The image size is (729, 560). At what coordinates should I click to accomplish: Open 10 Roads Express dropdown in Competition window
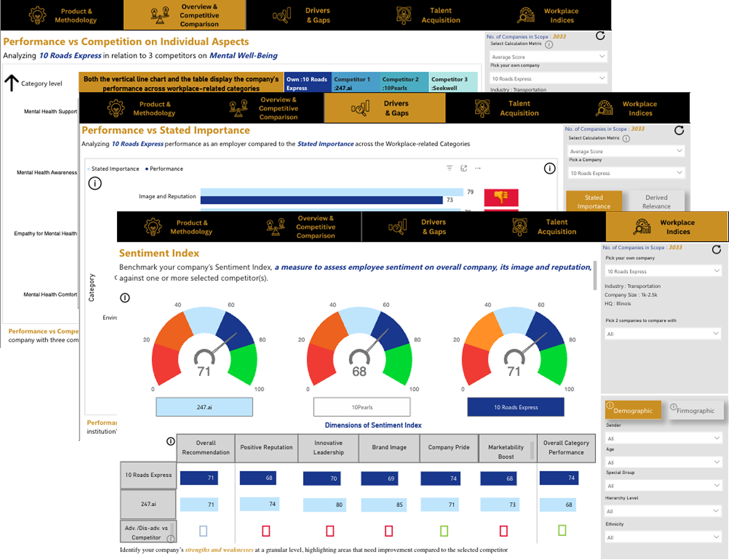[x=548, y=78]
